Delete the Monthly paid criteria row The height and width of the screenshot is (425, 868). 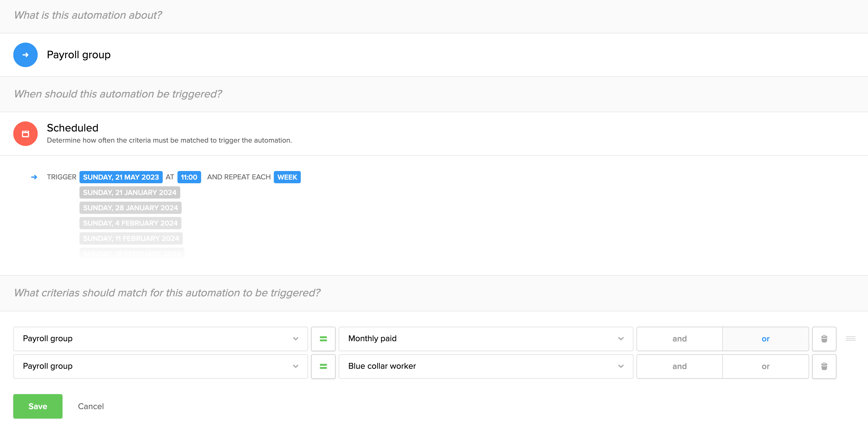[824, 338]
